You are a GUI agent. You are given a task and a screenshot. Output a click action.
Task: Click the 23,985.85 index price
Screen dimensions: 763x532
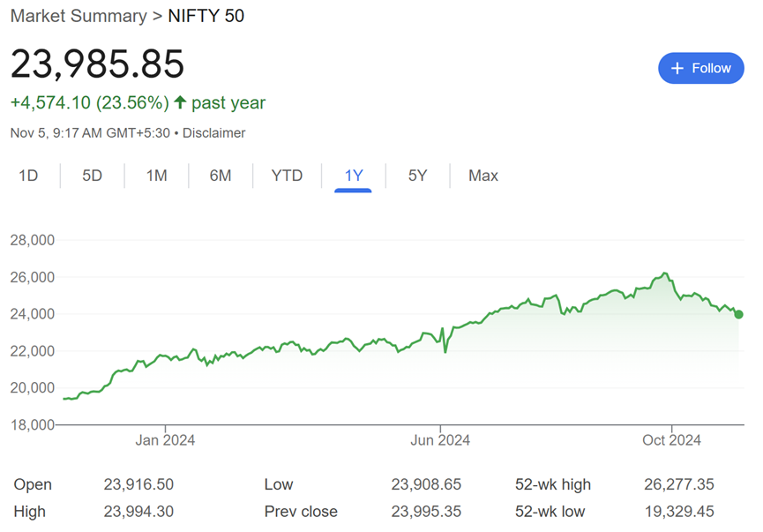click(97, 64)
